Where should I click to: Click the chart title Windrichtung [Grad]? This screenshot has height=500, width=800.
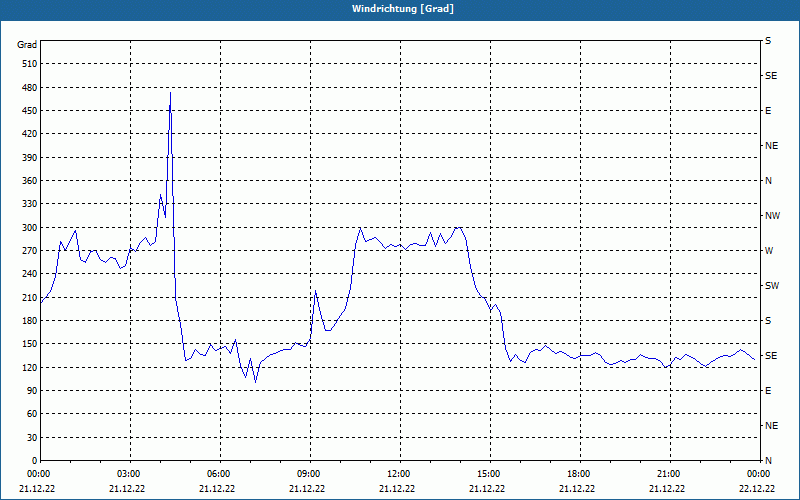403,9
